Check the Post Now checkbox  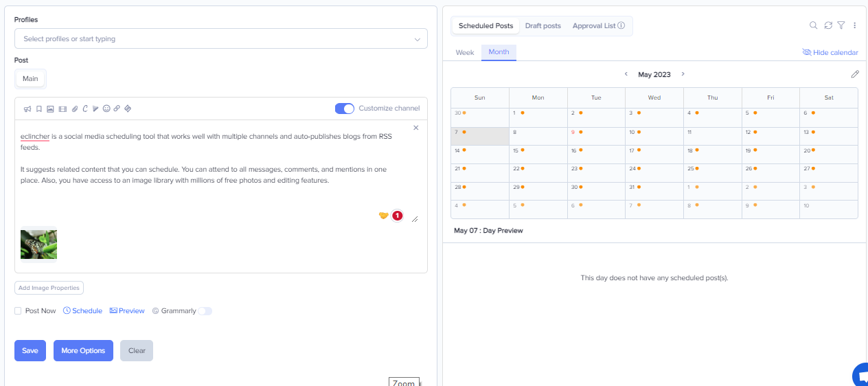click(18, 311)
